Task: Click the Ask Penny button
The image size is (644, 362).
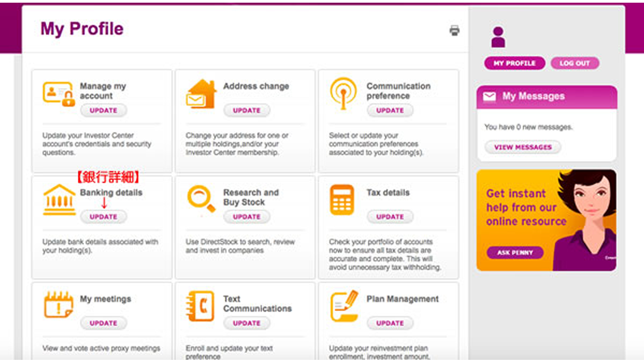Action: pyautogui.click(x=515, y=253)
